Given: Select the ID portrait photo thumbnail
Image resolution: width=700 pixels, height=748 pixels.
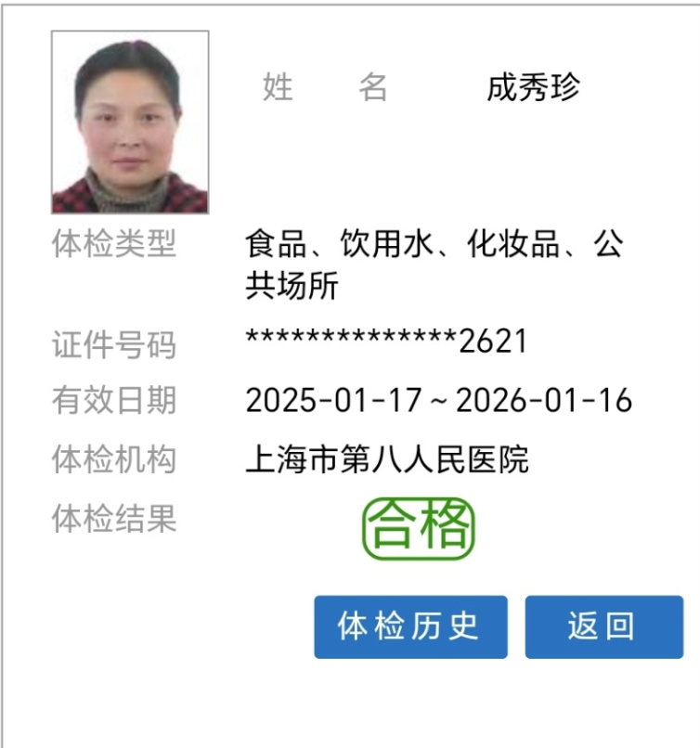Looking at the screenshot, I should pyautogui.click(x=130, y=123).
